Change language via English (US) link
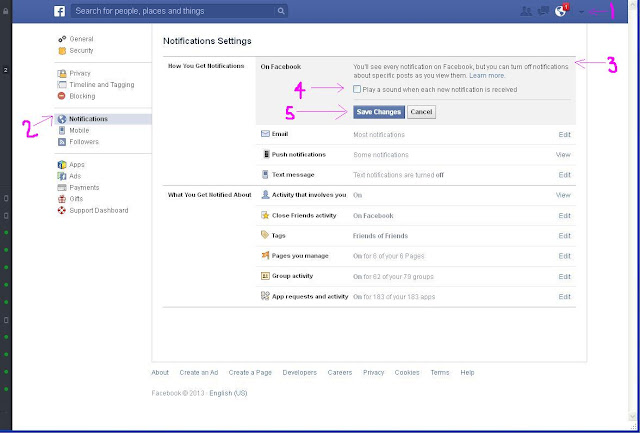 click(228, 393)
